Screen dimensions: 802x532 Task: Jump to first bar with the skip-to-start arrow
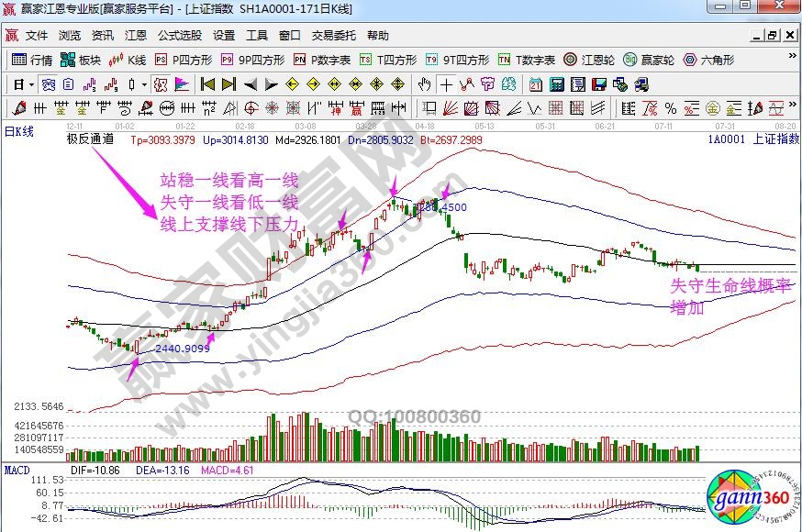[207, 84]
